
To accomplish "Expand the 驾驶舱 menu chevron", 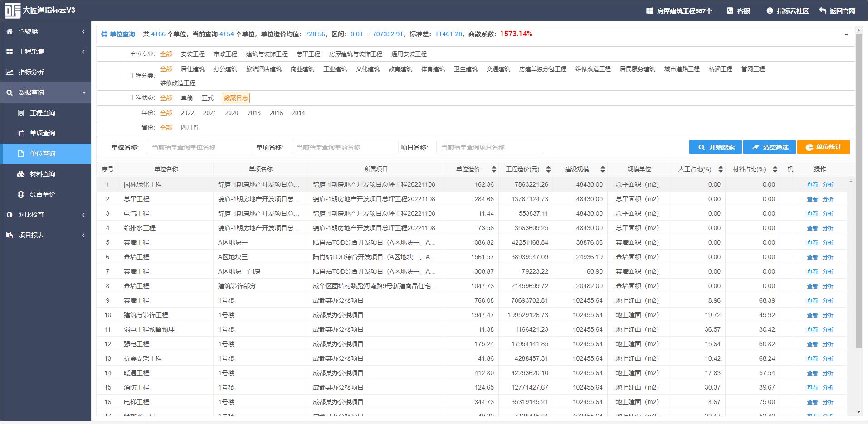I will click(83, 31).
